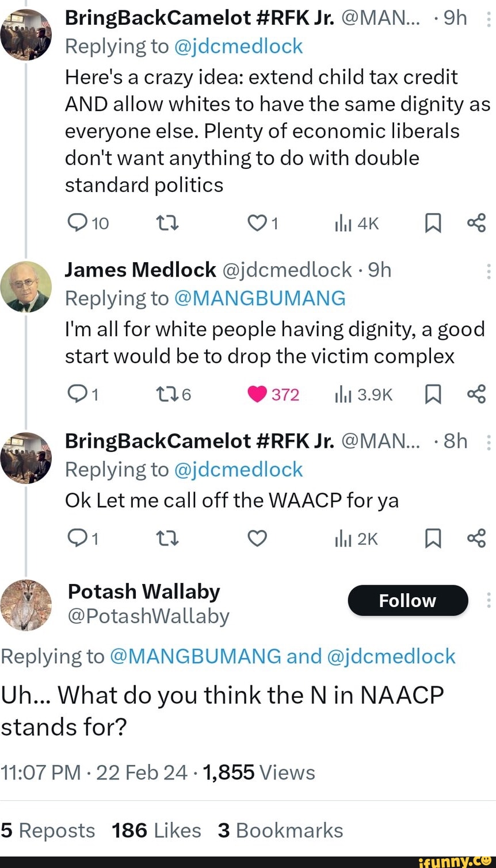This screenshot has width=496, height=868.
Task: Click Potash Wallaby's profile avatar
Action: [x=26, y=605]
